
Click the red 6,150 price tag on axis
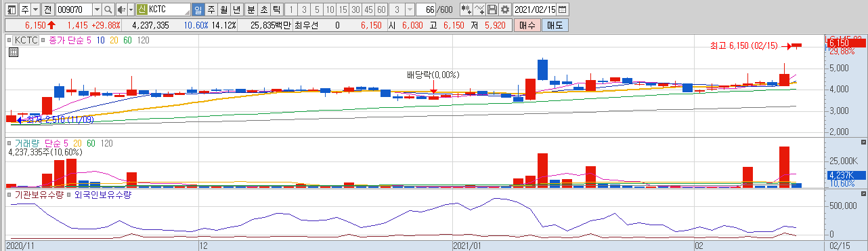click(846, 43)
